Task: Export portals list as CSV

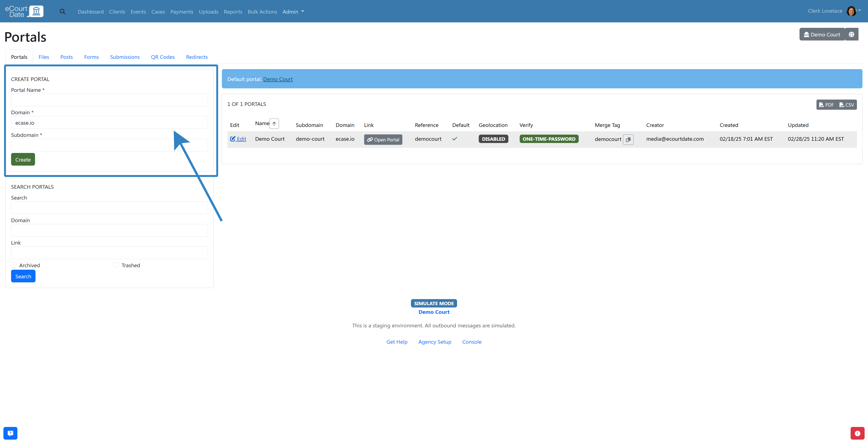Action: tap(847, 105)
